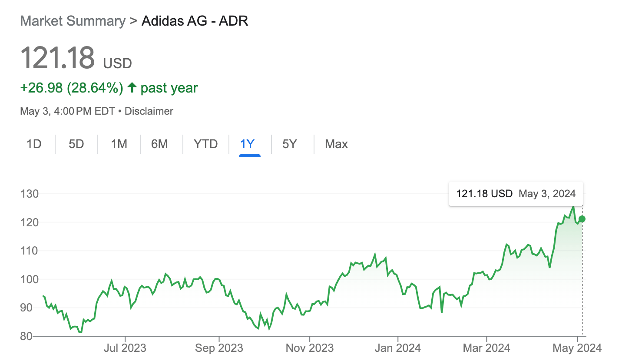
Task: Click the large 121.18 price figure
Action: point(57,57)
